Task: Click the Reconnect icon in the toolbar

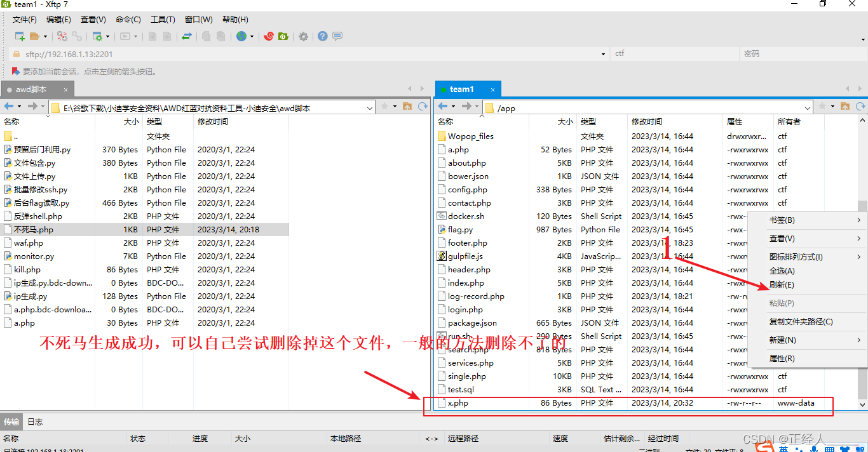Action: 62,37
